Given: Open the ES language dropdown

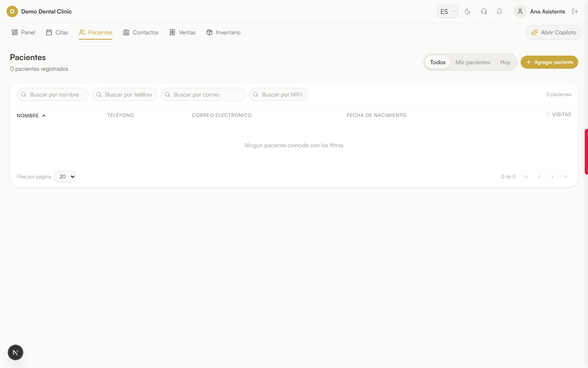Looking at the screenshot, I should point(448,11).
